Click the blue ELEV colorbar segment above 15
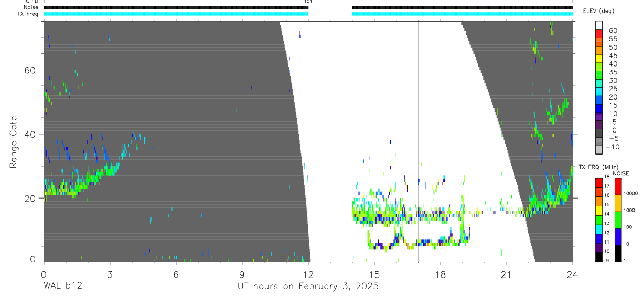Screen dimensions: 644x297 [599, 100]
